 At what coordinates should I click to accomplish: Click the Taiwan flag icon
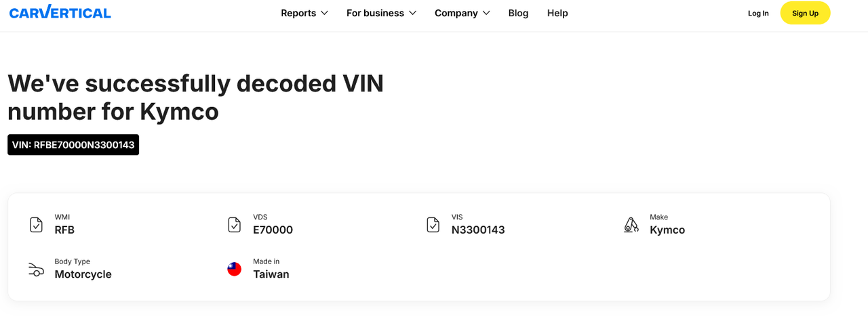click(235, 270)
